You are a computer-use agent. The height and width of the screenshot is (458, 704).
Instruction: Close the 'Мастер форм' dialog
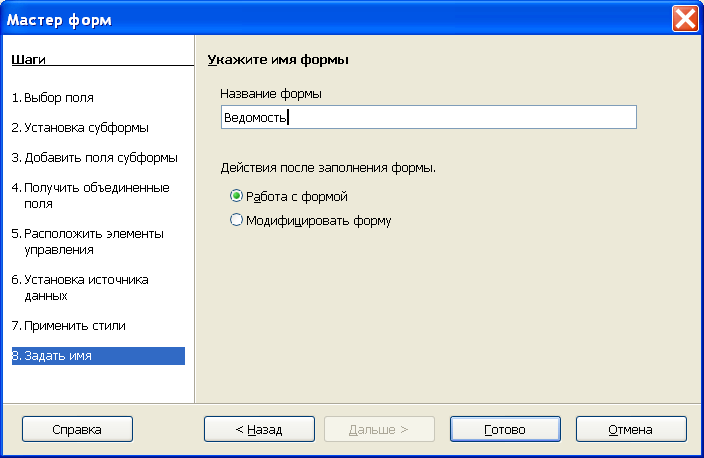(x=685, y=19)
